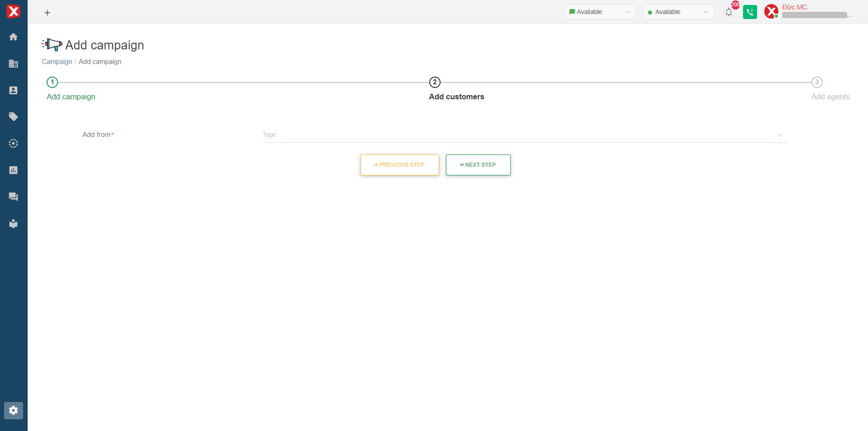Image resolution: width=868 pixels, height=431 pixels.
Task: Follow the Campaign breadcrumb link
Action: tap(57, 62)
